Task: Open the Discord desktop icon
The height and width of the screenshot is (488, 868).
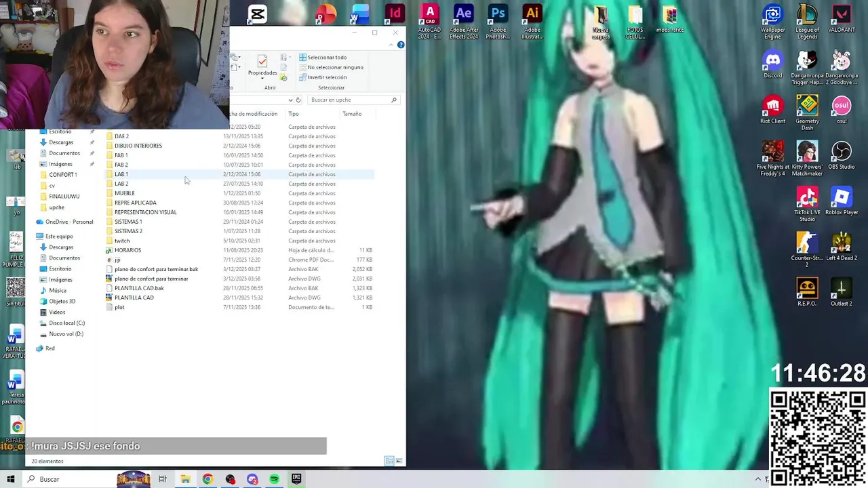Action: click(772, 64)
